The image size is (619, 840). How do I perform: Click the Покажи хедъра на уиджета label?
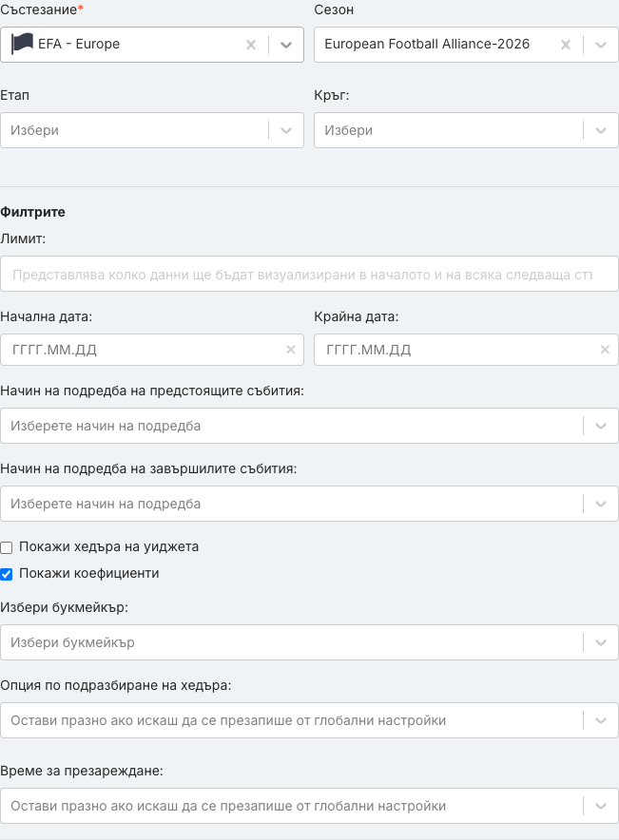[x=108, y=546]
